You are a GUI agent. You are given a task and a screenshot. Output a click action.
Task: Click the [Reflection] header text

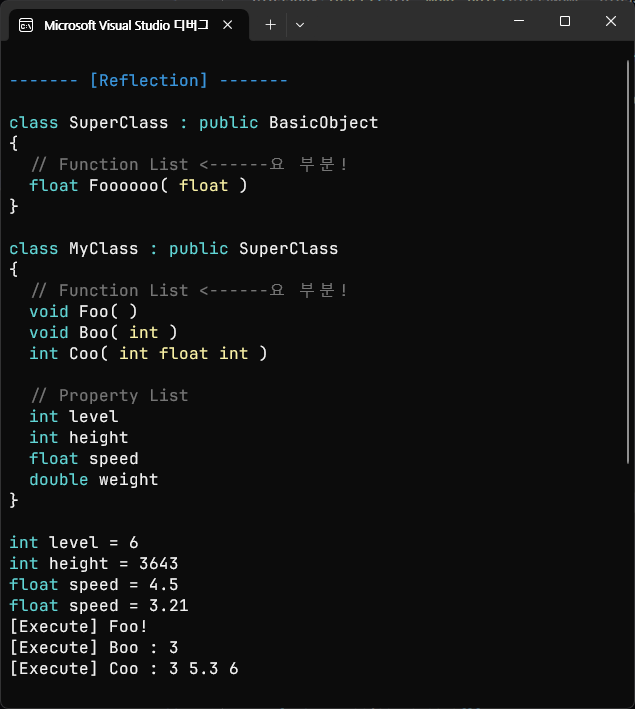click(148, 80)
